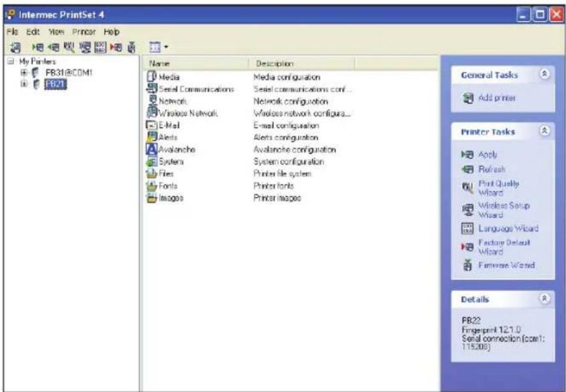566x392 pixels.
Task: Click the Intermec PrintSet title bar icon
Action: [x=11, y=15]
